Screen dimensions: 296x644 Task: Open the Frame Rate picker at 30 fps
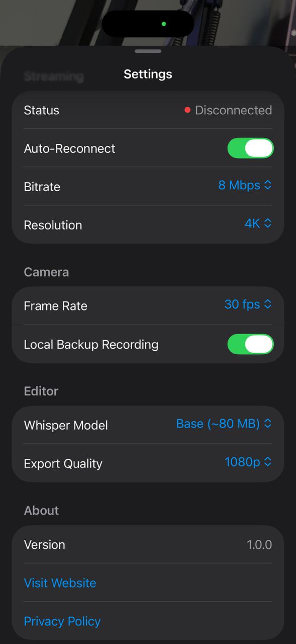pyautogui.click(x=248, y=304)
